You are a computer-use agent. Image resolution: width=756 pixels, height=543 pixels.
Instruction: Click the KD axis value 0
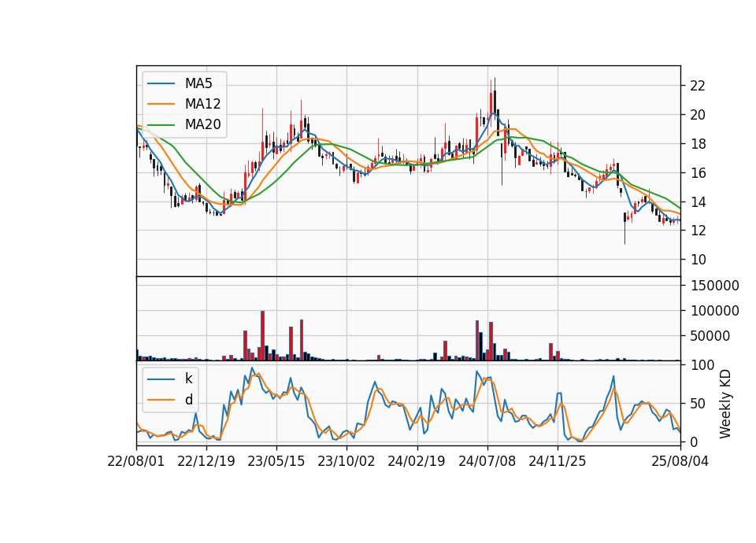click(x=694, y=441)
